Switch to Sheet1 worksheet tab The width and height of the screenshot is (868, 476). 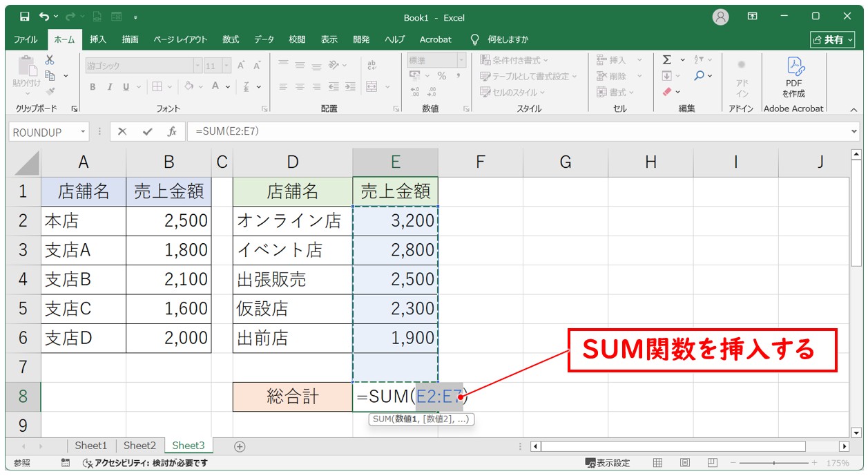91,446
